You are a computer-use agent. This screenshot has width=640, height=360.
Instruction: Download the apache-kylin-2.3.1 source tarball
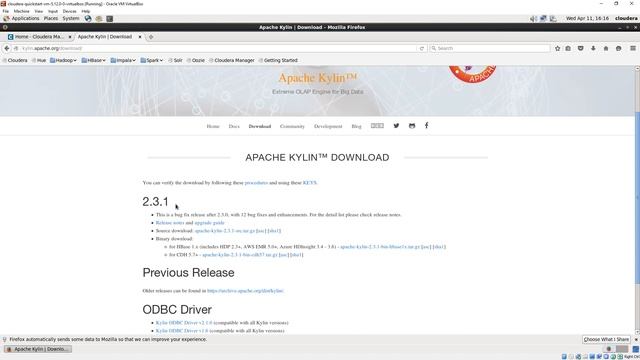coord(224,231)
